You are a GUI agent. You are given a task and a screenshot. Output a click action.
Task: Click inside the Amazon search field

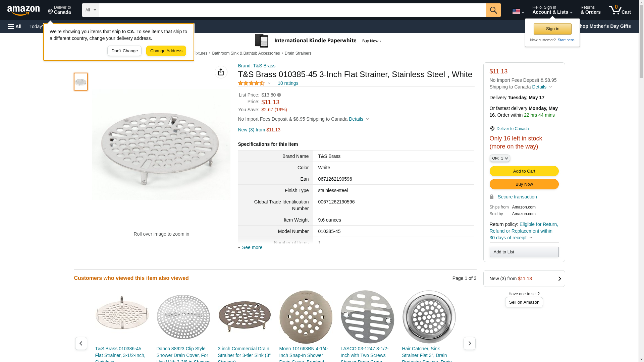tap(292, 10)
